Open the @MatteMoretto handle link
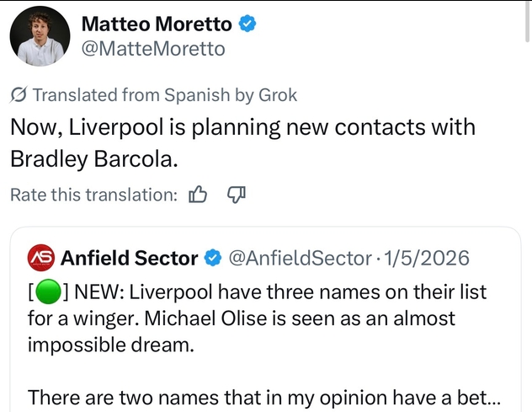The height and width of the screenshot is (412, 532). coord(153,49)
